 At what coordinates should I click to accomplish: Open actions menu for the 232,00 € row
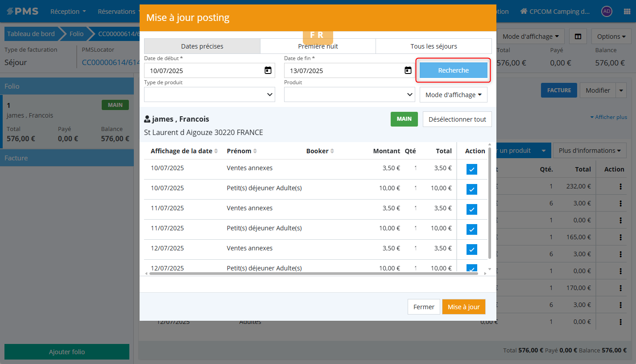pos(620,187)
